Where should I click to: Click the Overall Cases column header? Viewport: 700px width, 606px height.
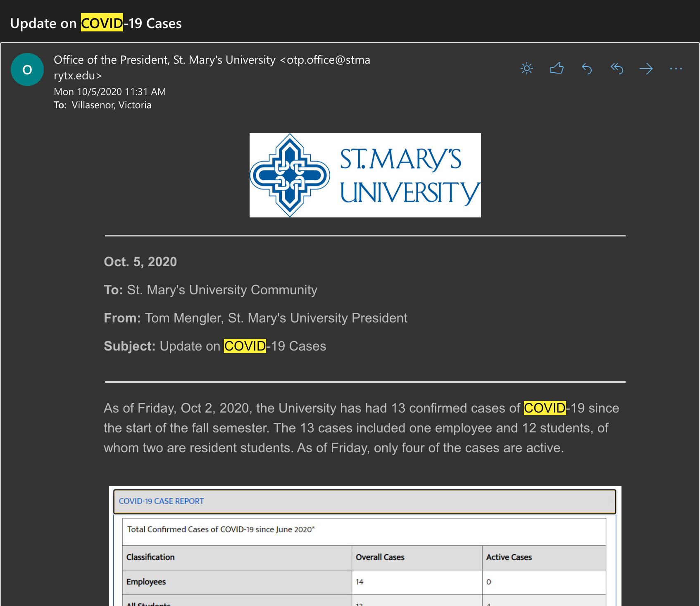(x=380, y=557)
